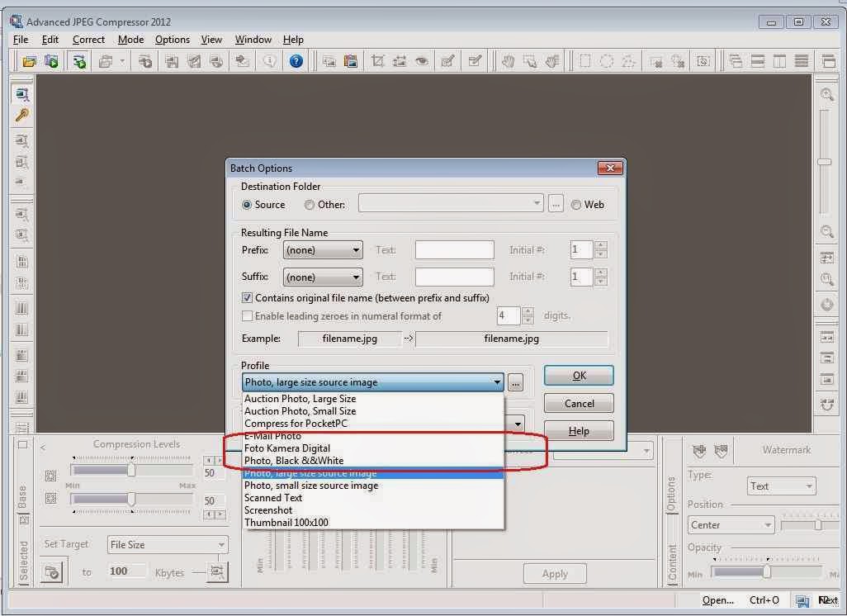This screenshot has height=616, width=847.
Task: Click the status bar monitor icon
Action: point(802,600)
